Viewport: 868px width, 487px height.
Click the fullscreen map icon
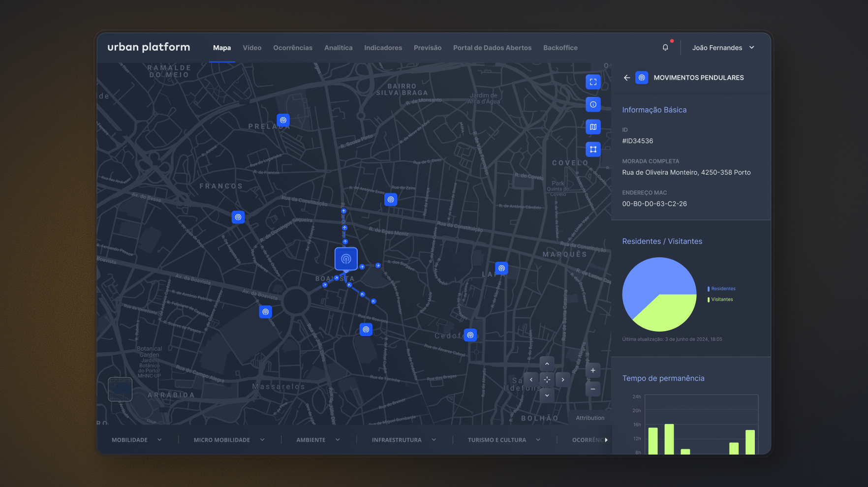(593, 82)
